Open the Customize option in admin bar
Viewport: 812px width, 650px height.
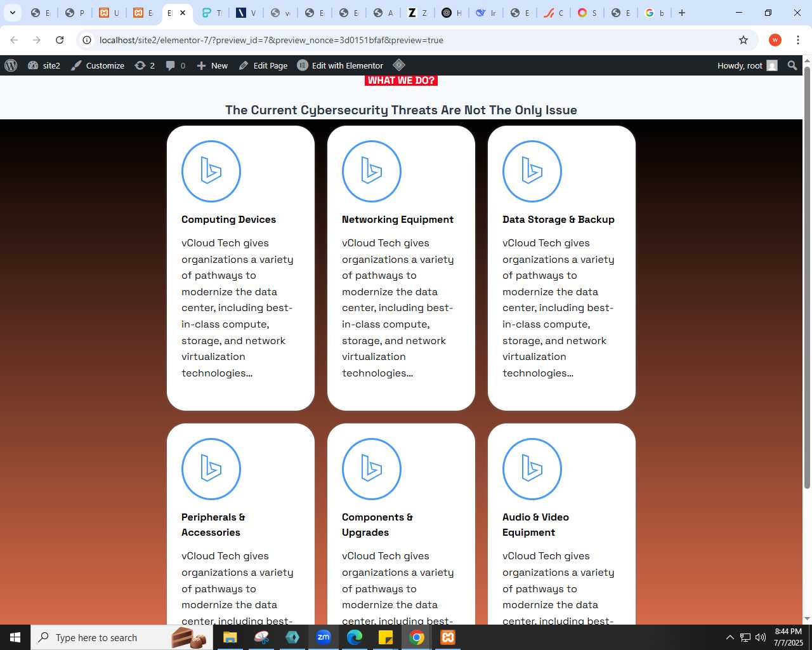click(x=98, y=65)
